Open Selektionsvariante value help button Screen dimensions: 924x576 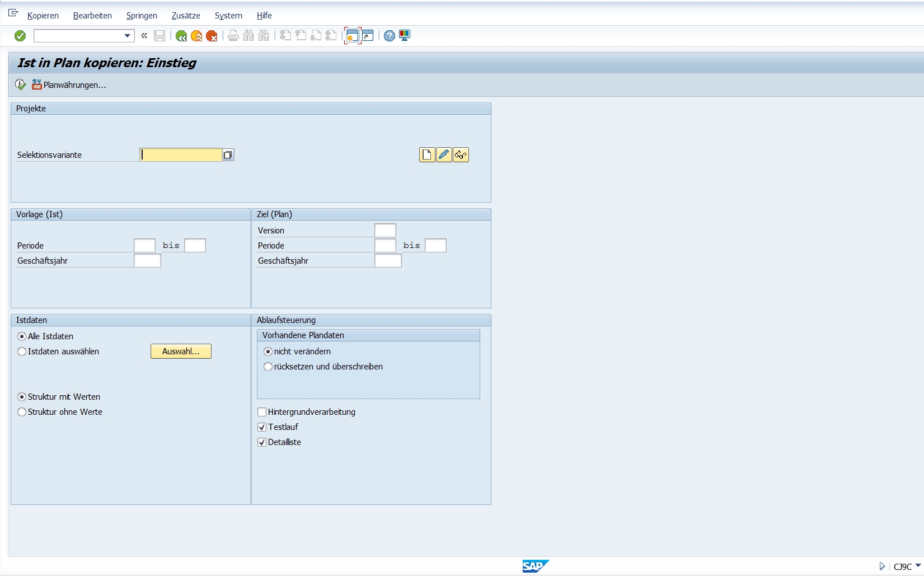tap(228, 155)
